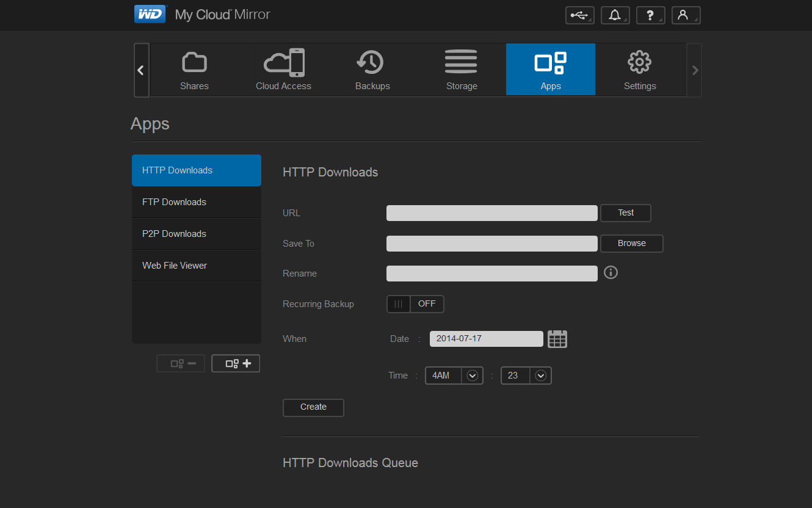Screen dimensions: 812x508
Task: Open the Settings section
Action: (x=640, y=70)
